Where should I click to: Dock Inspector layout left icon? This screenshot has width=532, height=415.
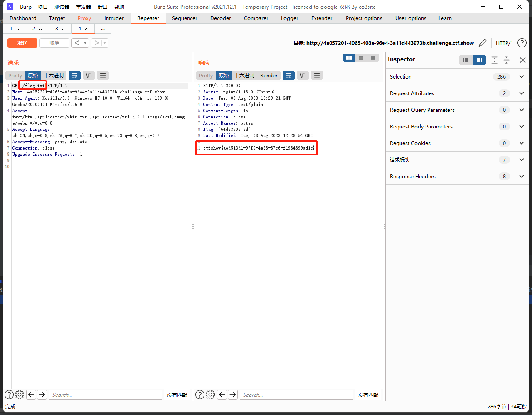pos(466,60)
